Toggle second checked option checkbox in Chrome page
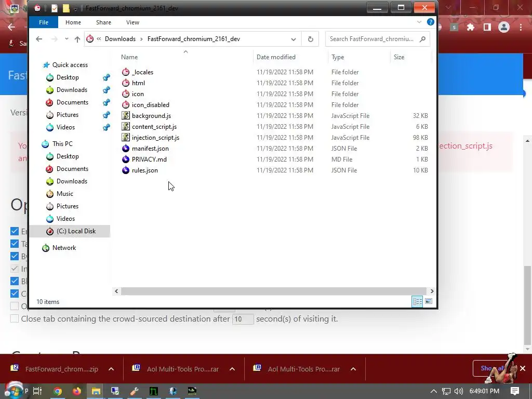The height and width of the screenshot is (399, 532). 14,244
